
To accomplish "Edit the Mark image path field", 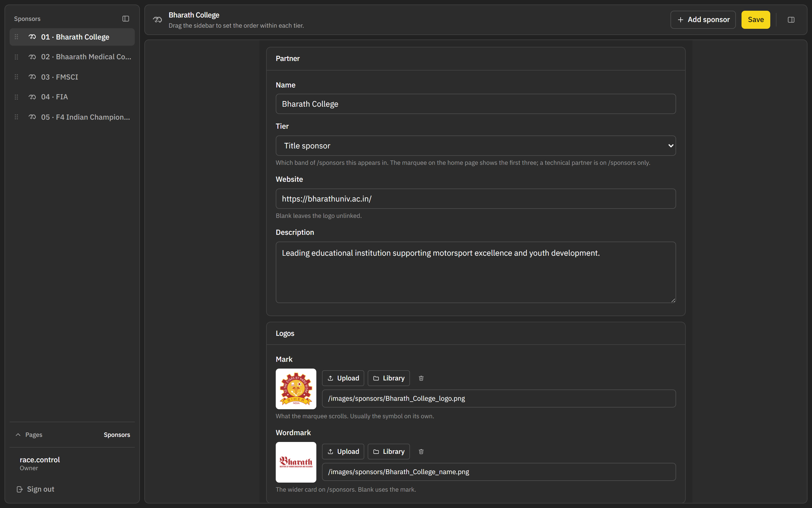I will pos(498,398).
